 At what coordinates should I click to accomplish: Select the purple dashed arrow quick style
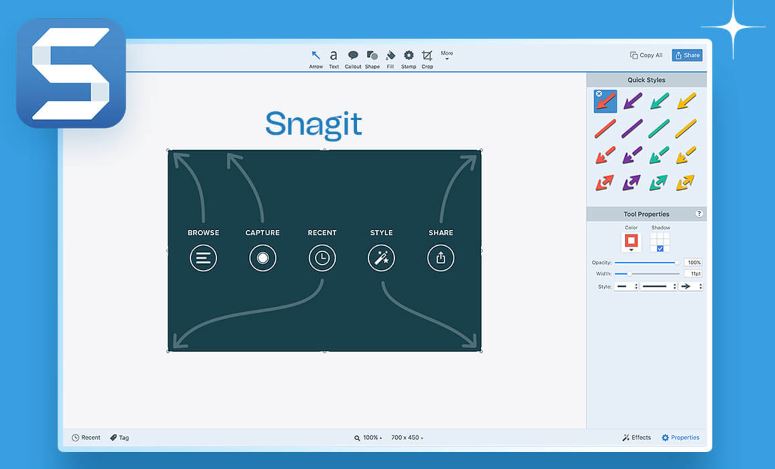[x=632, y=156]
